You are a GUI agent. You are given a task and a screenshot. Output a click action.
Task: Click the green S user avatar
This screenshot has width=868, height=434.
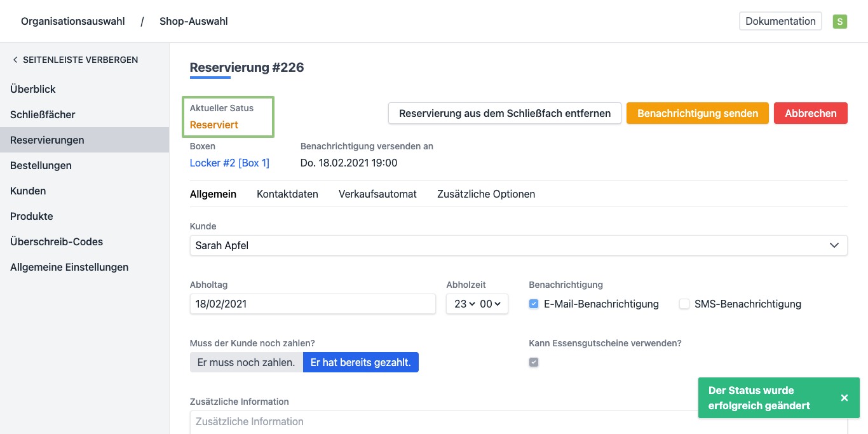[x=840, y=22]
